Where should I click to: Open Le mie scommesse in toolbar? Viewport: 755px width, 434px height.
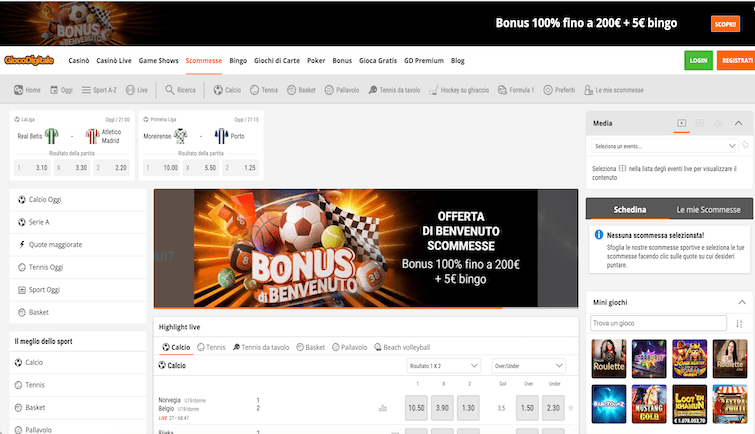(x=614, y=90)
